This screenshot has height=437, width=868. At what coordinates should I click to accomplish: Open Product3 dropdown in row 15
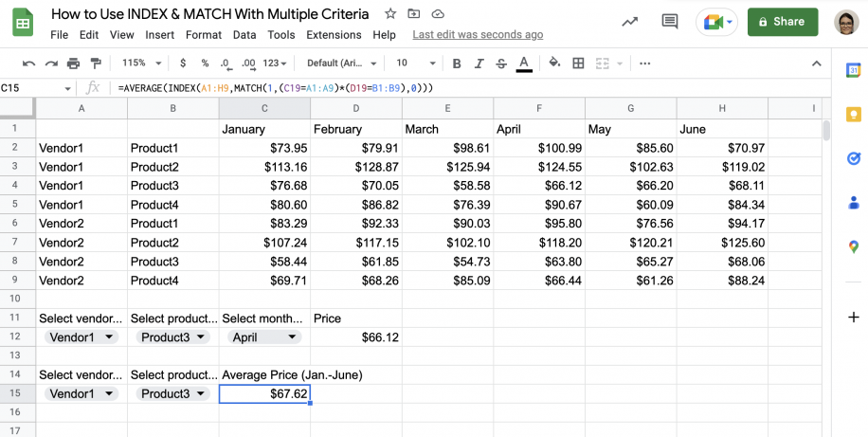172,393
